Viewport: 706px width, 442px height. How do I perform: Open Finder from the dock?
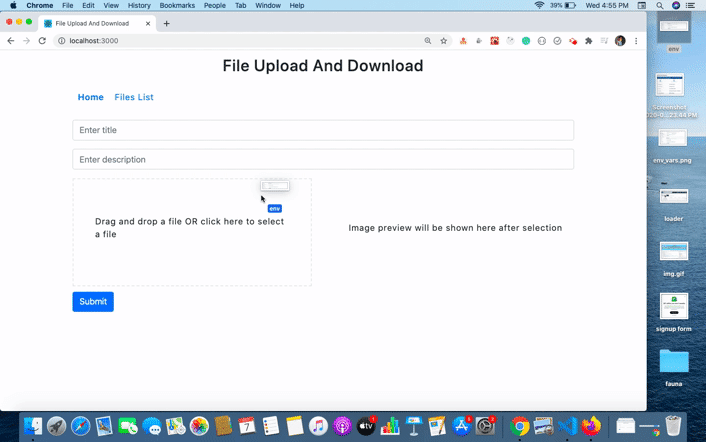coord(32,426)
